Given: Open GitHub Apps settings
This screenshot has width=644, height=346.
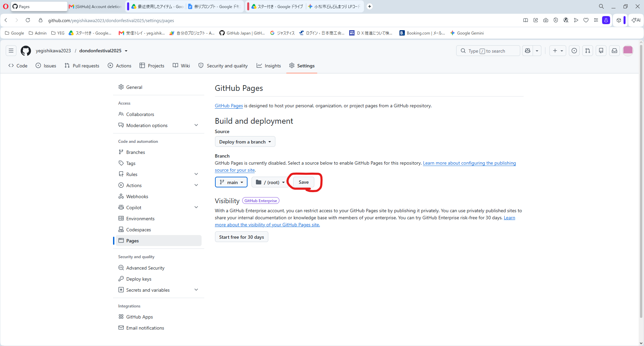Looking at the screenshot, I should click(158, 317).
